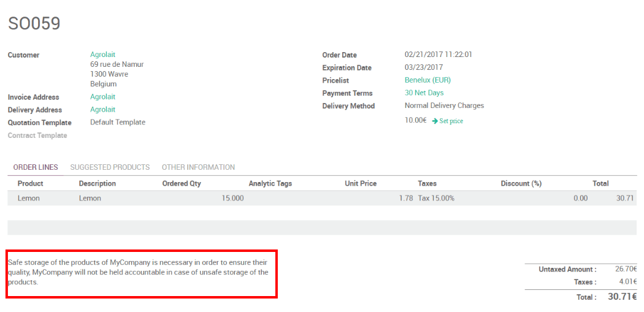
Task: Click the Discount (%) column header
Action: 521,183
